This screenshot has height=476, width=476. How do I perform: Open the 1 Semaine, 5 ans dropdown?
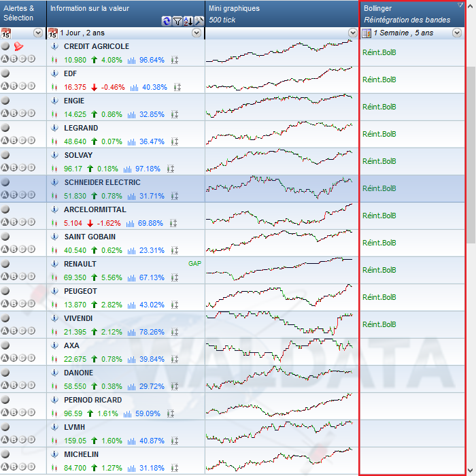(457, 33)
